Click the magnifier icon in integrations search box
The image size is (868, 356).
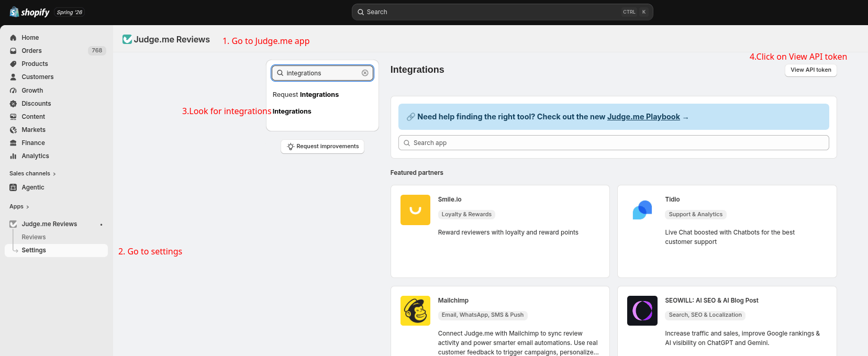[x=280, y=73]
